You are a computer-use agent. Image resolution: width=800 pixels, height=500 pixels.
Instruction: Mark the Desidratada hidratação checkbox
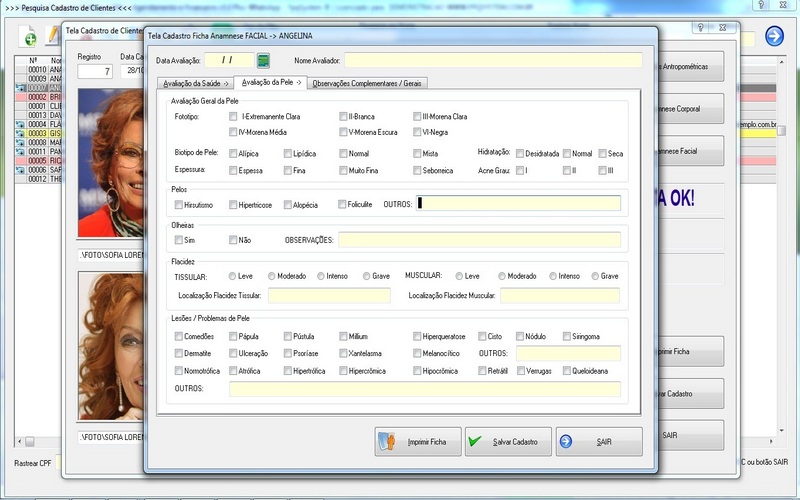click(x=520, y=154)
